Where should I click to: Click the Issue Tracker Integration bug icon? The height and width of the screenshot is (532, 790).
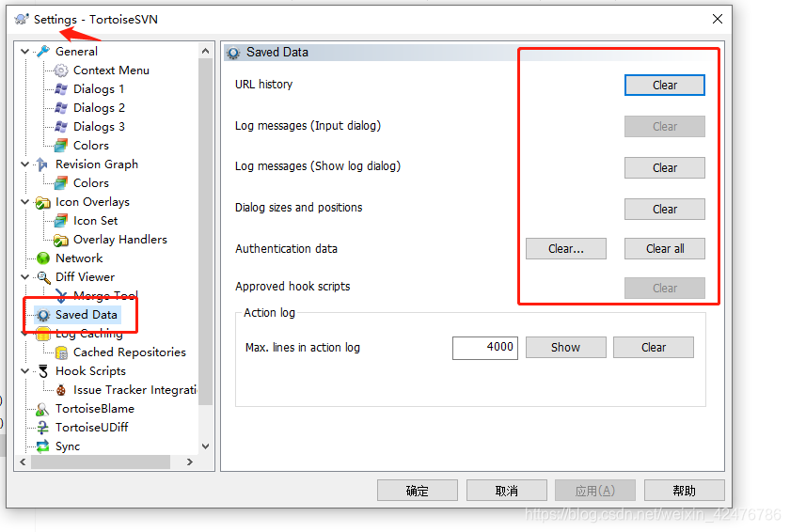pyautogui.click(x=61, y=390)
